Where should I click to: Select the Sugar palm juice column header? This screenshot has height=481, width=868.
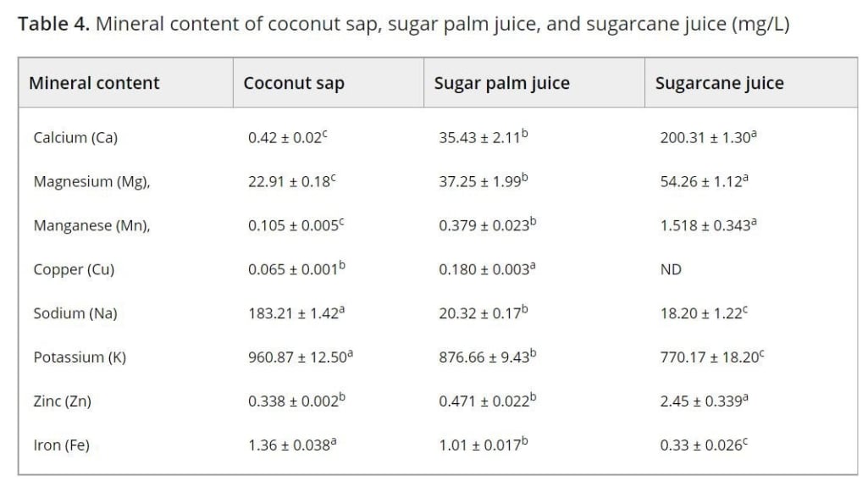point(501,83)
